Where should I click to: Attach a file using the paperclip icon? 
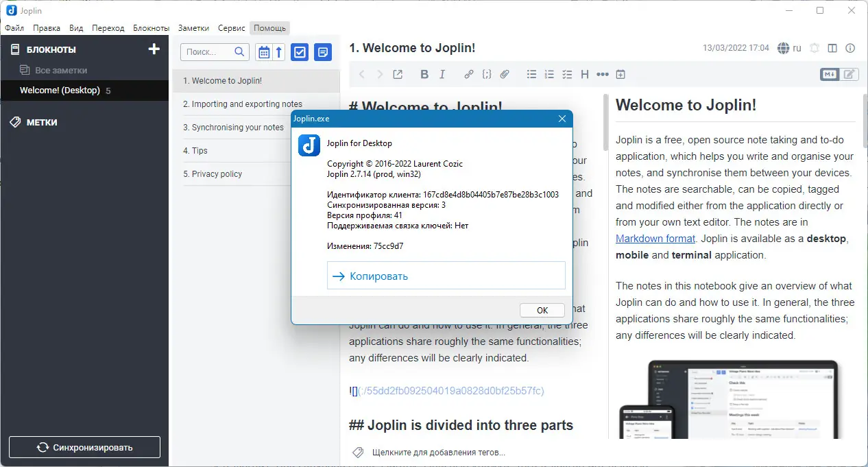(x=505, y=75)
